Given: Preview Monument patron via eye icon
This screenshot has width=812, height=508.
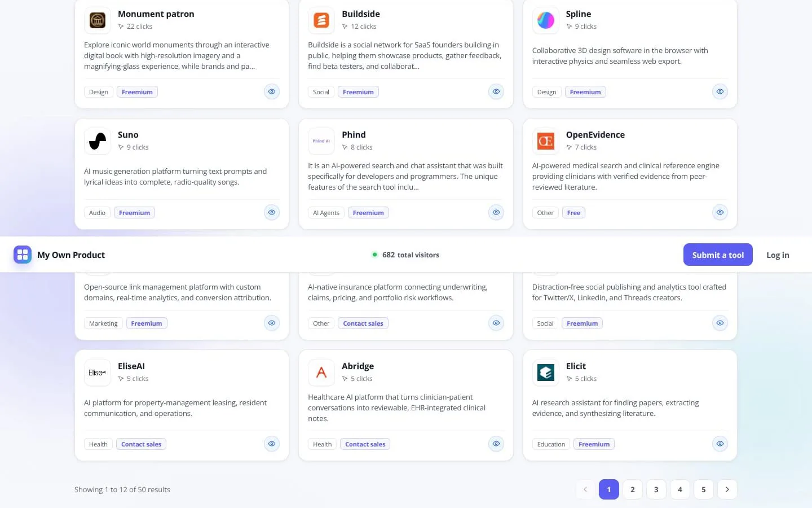Looking at the screenshot, I should click(272, 91).
